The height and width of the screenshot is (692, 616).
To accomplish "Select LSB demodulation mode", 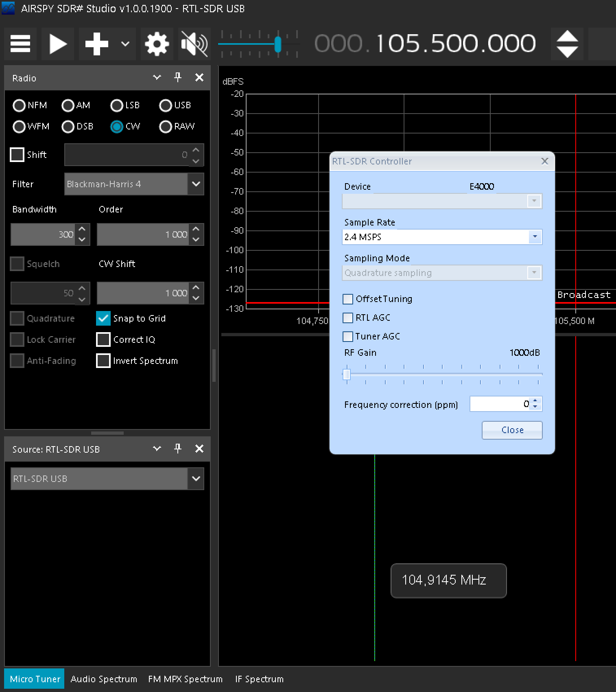I will (x=125, y=105).
